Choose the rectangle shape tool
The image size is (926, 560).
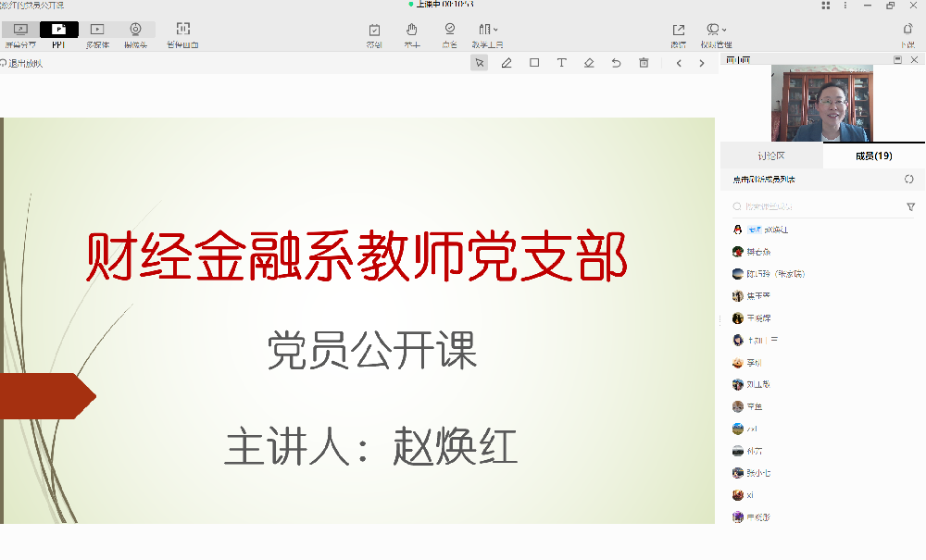click(534, 63)
